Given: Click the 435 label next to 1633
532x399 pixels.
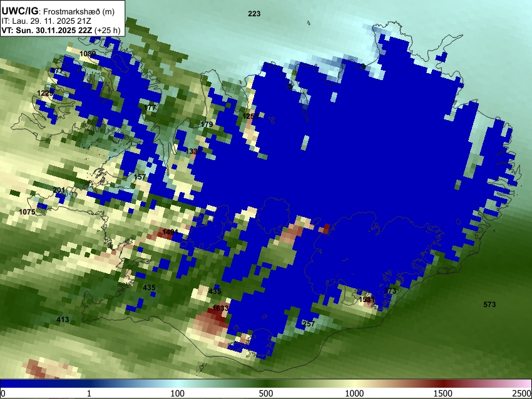Looking at the screenshot, I should tap(215, 291).
